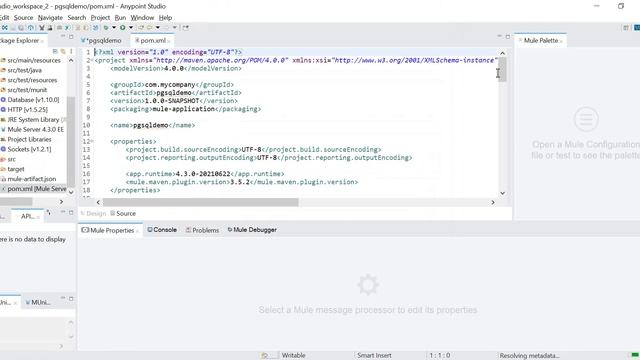Select the pom.xml editor tab
This screenshot has width=640, height=360.
point(150,40)
